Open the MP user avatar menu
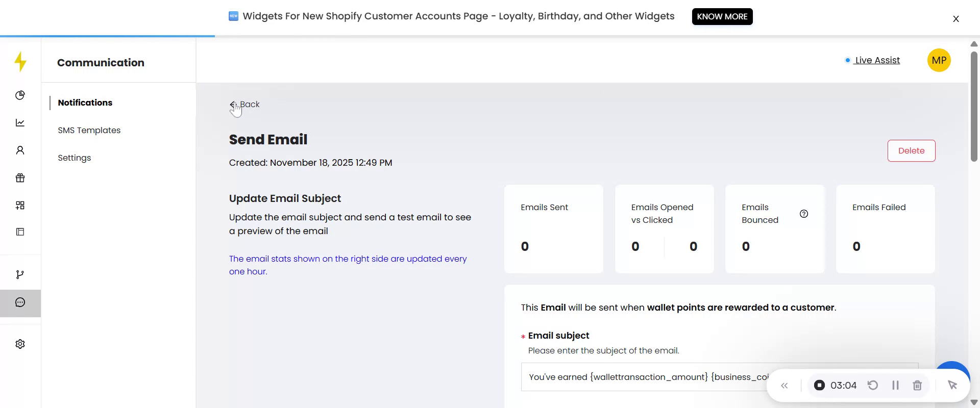 [939, 60]
